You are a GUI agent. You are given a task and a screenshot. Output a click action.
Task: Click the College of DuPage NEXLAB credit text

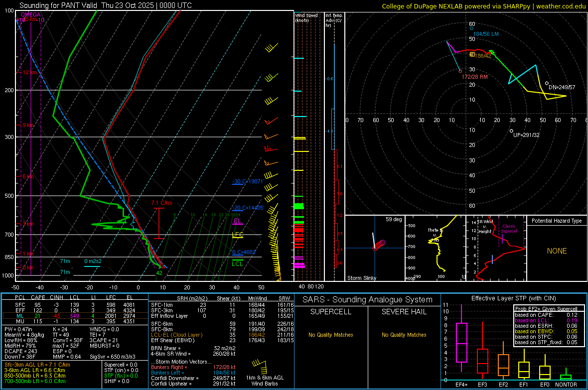tap(483, 6)
